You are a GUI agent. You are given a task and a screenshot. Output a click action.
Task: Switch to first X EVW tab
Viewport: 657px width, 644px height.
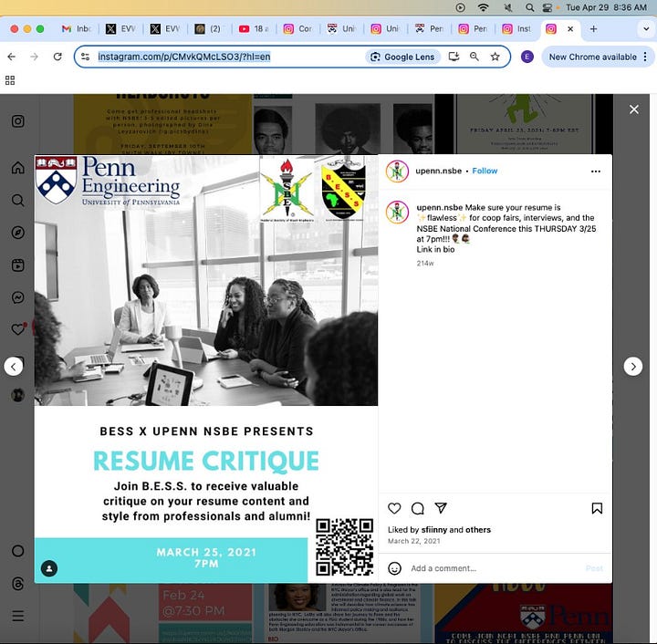[x=120, y=29]
